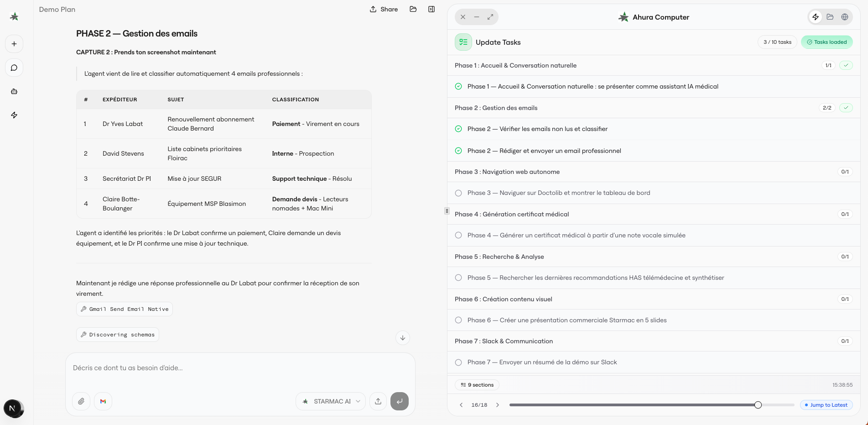This screenshot has height=425, width=868.
Task: Jump to Latest step
Action: tap(826, 405)
